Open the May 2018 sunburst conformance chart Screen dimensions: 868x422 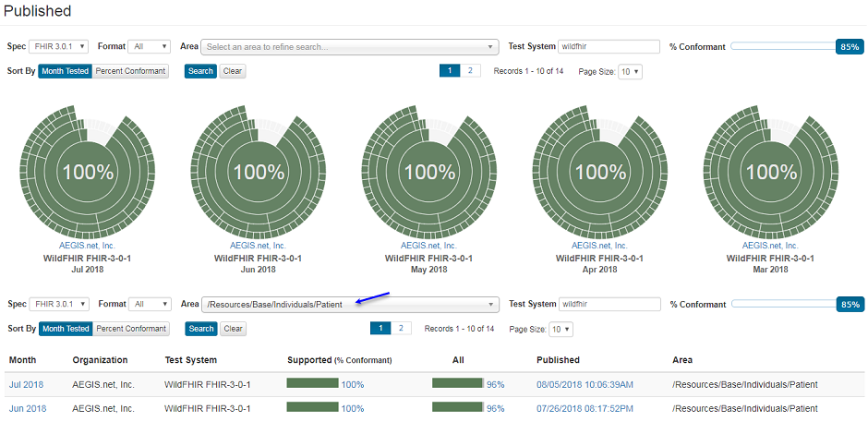(x=429, y=172)
